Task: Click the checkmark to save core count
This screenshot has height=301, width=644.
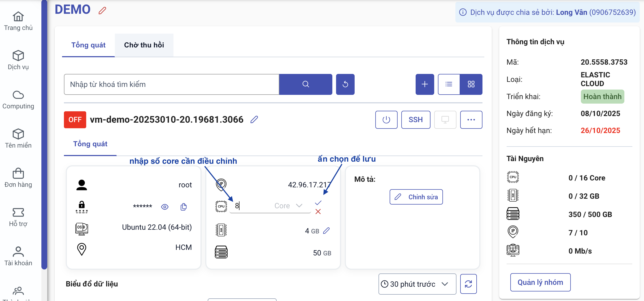Action: click(318, 203)
